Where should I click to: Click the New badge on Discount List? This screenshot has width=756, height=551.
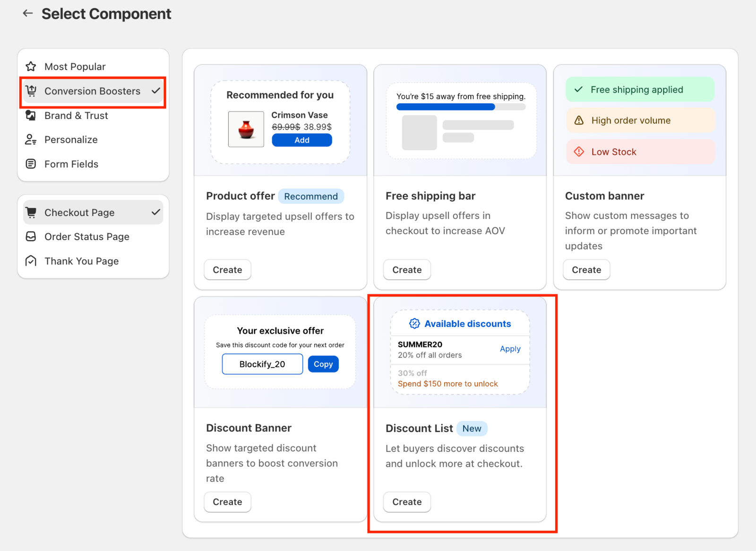472,428
